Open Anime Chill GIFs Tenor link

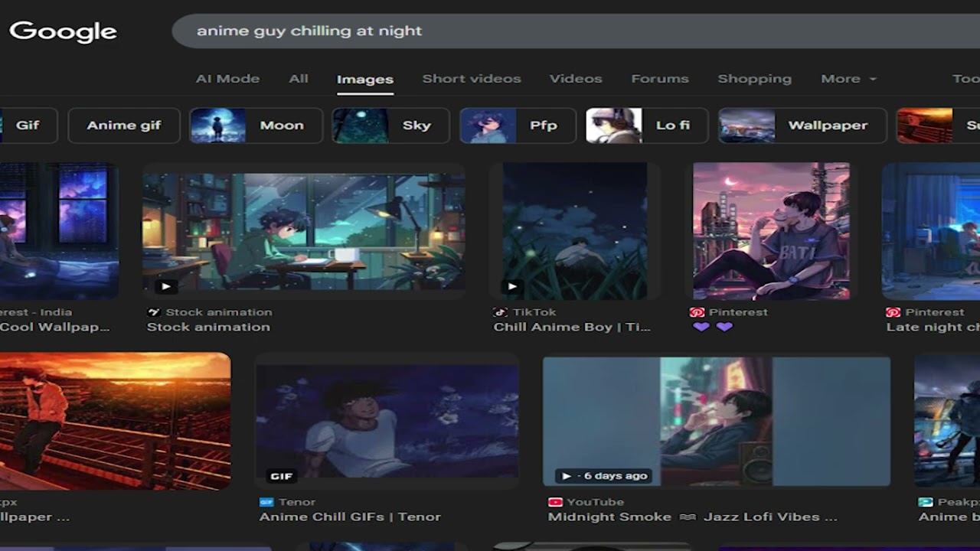(350, 517)
